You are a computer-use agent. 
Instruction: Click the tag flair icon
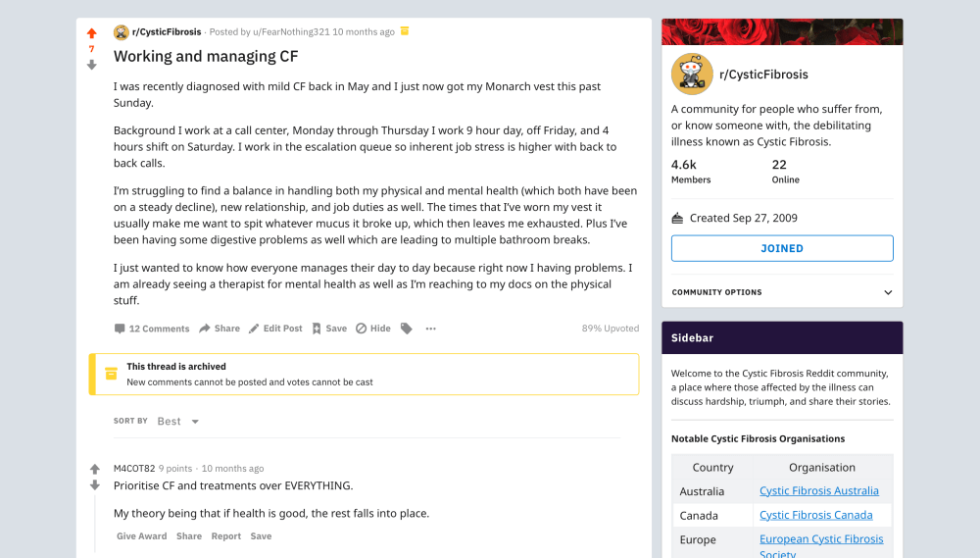[x=407, y=329]
